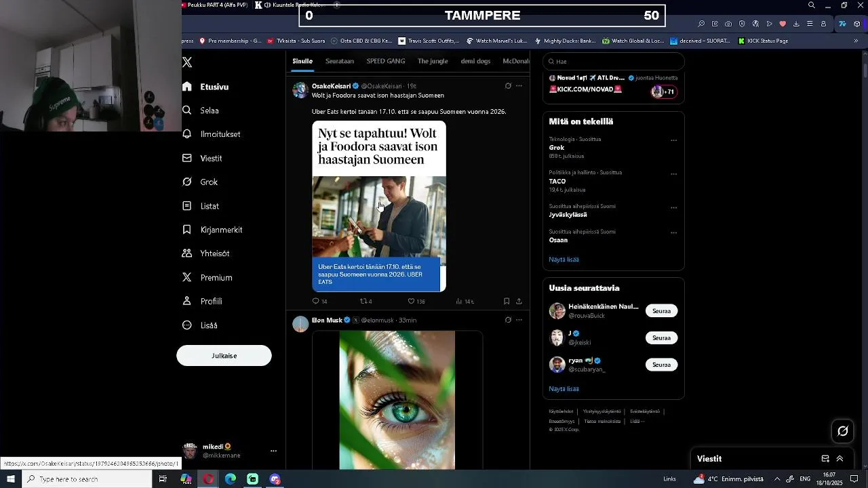This screenshot has height=488, width=868.
Task: Open Grok from the sidebar
Action: (200, 182)
